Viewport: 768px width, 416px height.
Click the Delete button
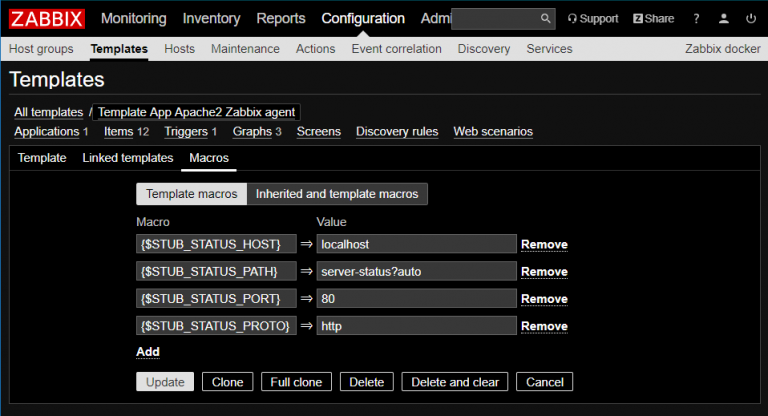pos(366,382)
